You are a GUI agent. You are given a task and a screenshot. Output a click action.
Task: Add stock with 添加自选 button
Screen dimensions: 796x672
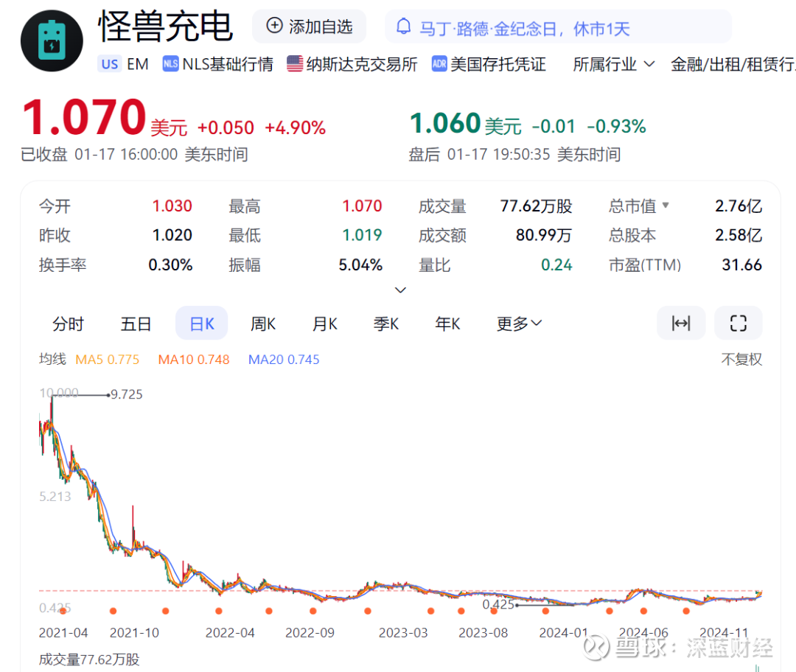coord(309,27)
